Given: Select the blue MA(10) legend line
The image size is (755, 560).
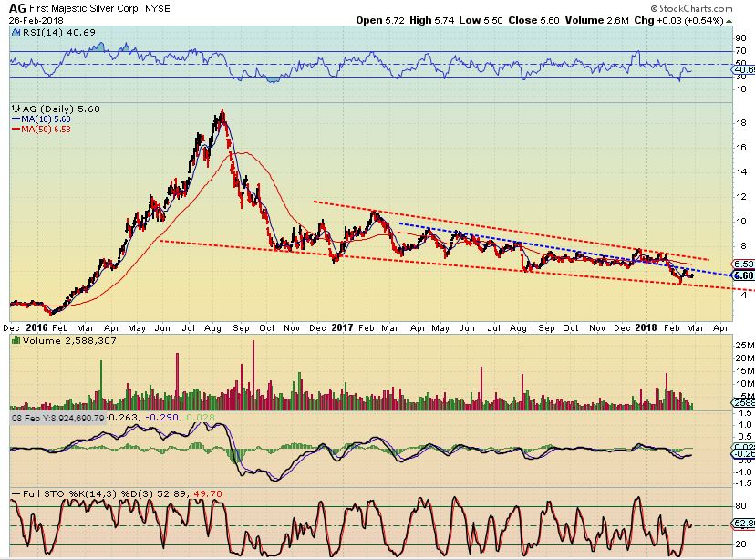Looking at the screenshot, I should [x=16, y=119].
